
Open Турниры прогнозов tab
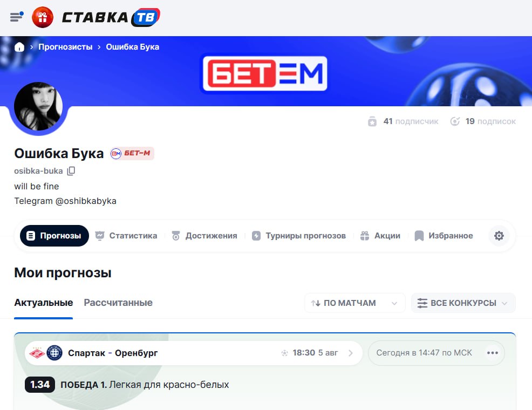(x=299, y=236)
